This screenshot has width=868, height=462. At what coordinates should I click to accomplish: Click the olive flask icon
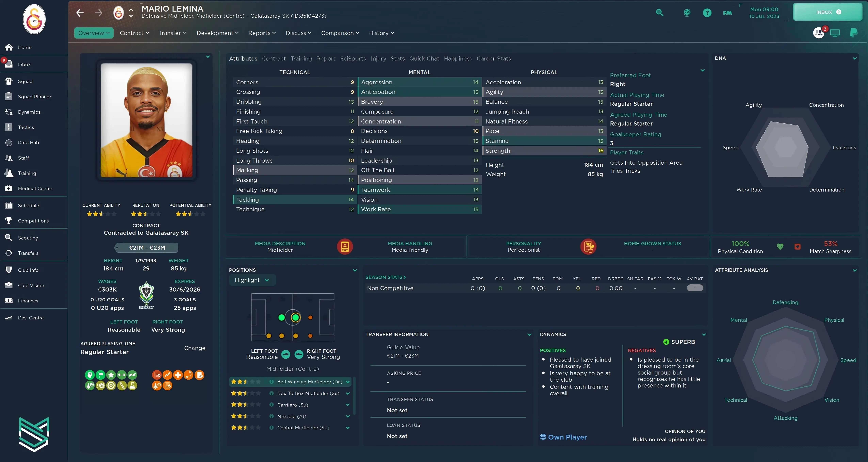pos(132,386)
